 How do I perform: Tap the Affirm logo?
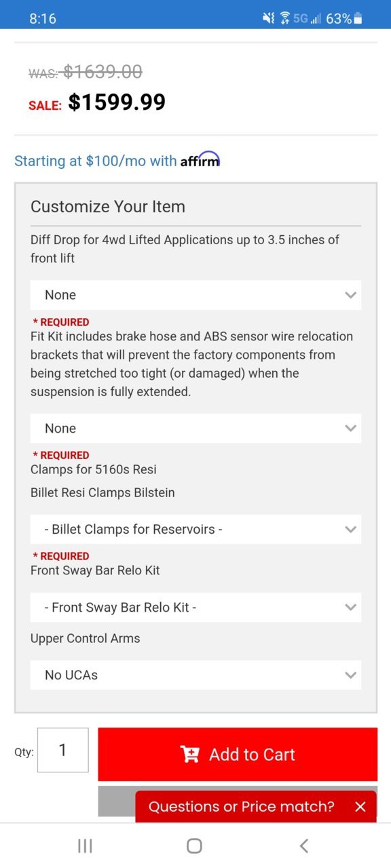pos(200,160)
